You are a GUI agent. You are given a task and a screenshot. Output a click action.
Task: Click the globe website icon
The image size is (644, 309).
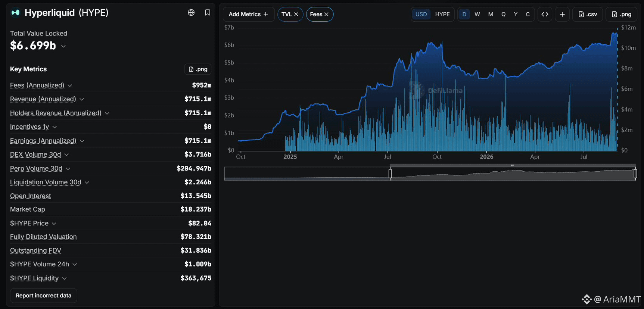[x=191, y=13]
